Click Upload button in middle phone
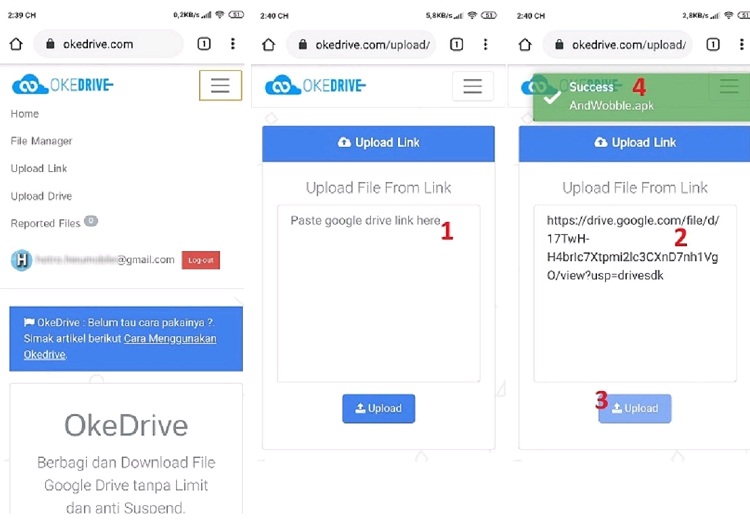This screenshot has width=750, height=525. pos(378,408)
